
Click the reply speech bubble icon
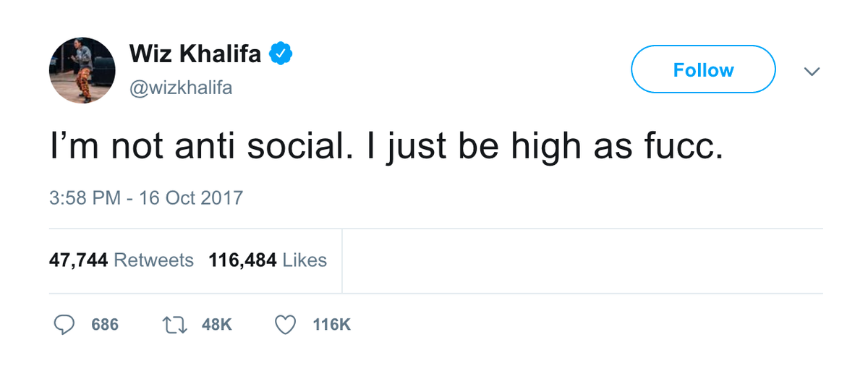[x=65, y=325]
